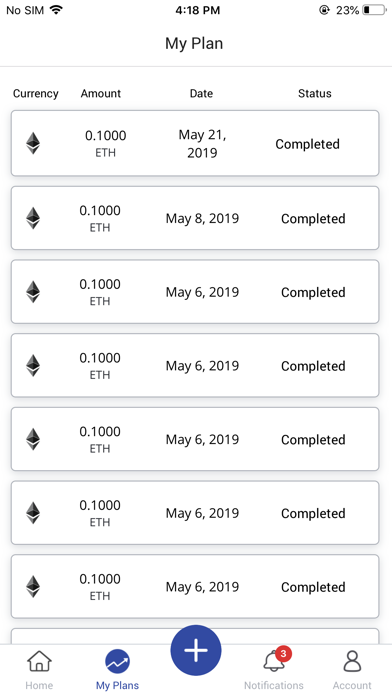Open the May 21, 2019 plan card

tap(195, 143)
